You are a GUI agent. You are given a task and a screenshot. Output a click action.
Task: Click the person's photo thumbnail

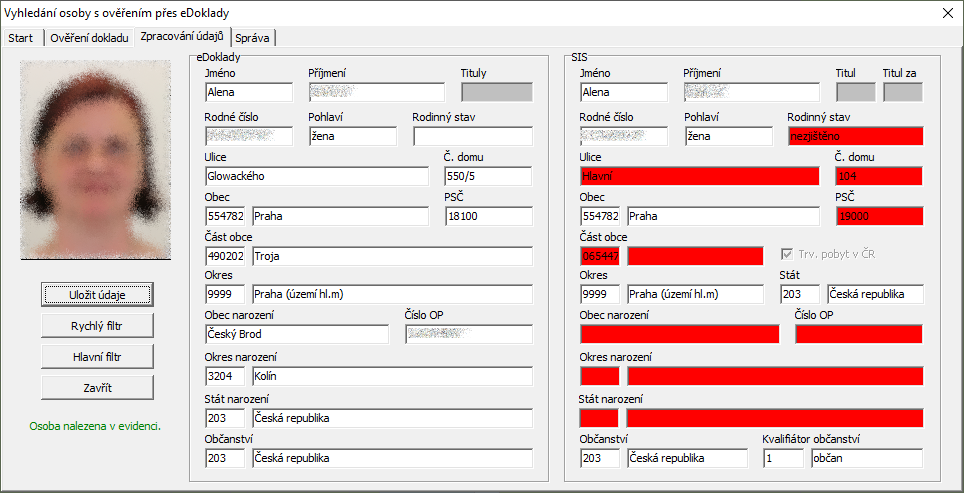(x=97, y=159)
